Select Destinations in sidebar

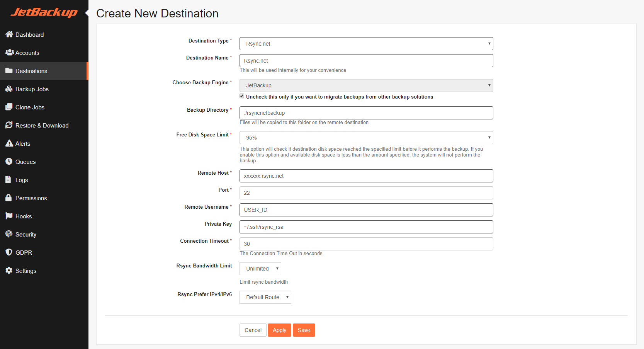tap(44, 71)
